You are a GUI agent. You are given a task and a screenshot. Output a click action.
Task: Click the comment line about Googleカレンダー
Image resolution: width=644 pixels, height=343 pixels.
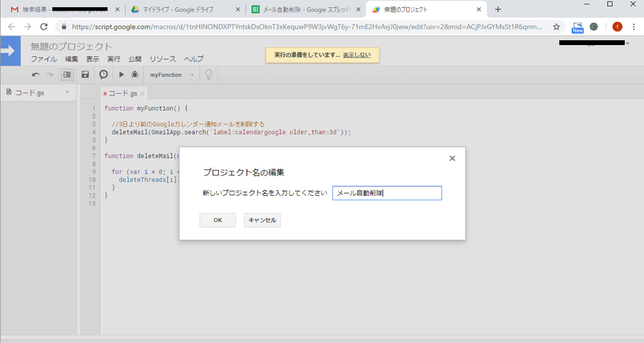click(188, 124)
